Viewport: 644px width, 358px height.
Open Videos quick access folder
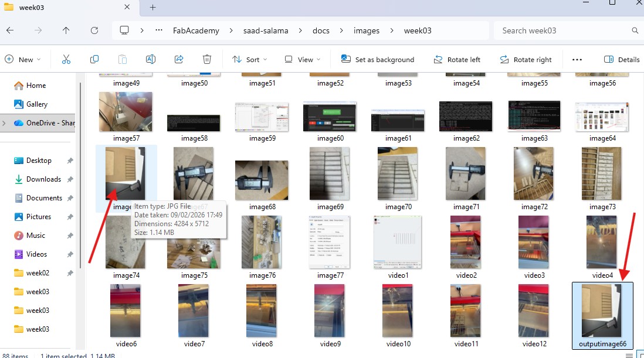coord(36,254)
